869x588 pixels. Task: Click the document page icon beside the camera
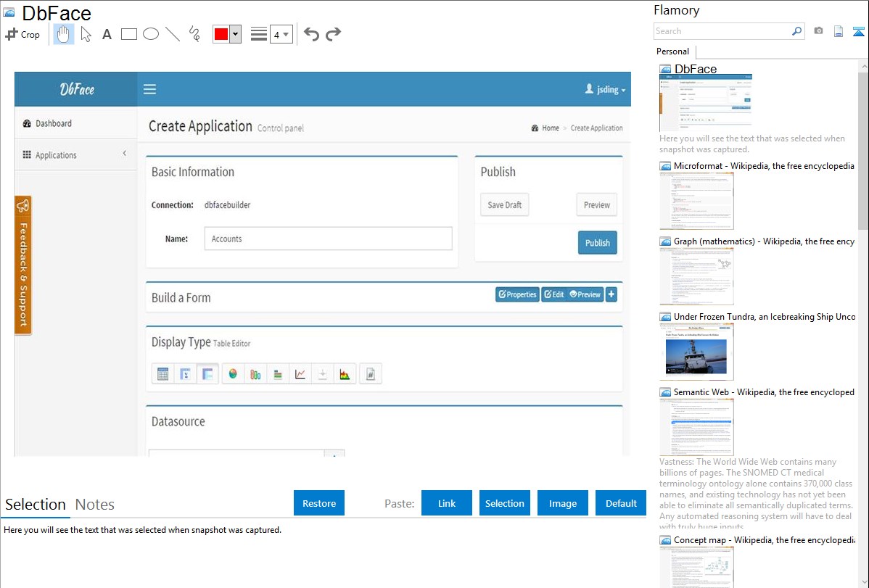[x=839, y=31]
